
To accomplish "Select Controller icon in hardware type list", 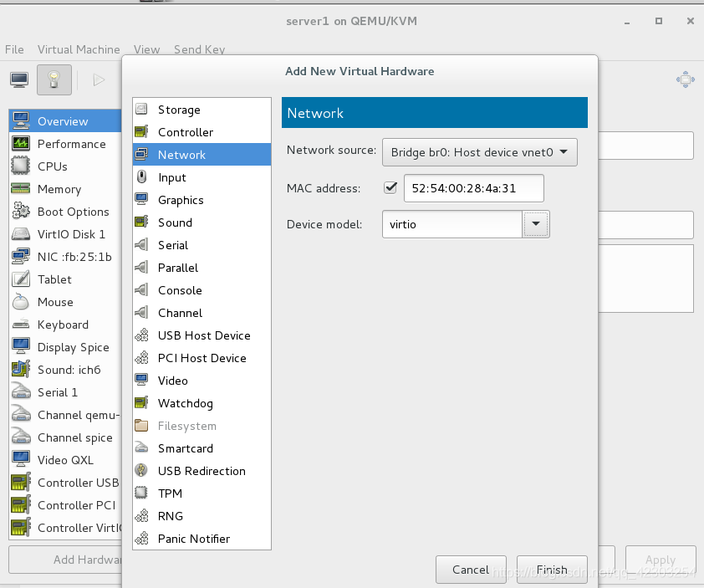I will click(142, 131).
